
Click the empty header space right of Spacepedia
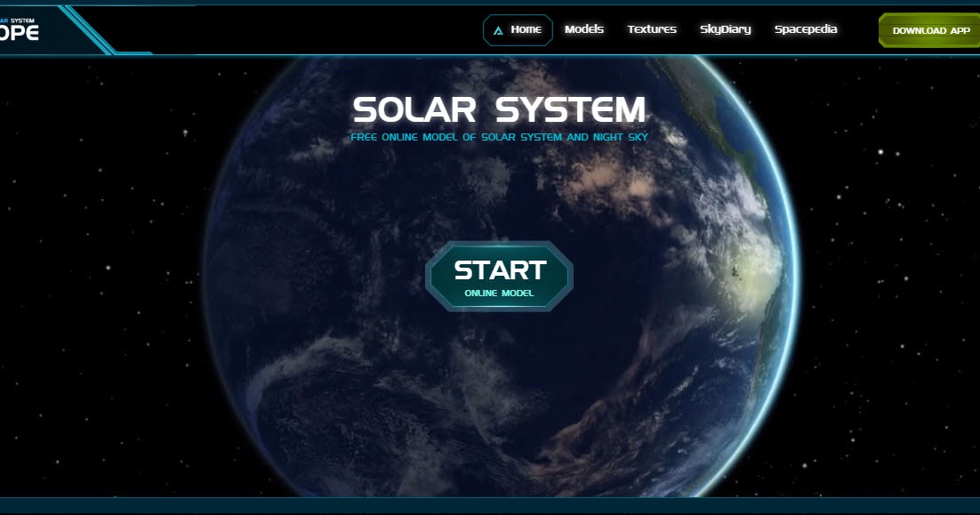tap(858, 29)
